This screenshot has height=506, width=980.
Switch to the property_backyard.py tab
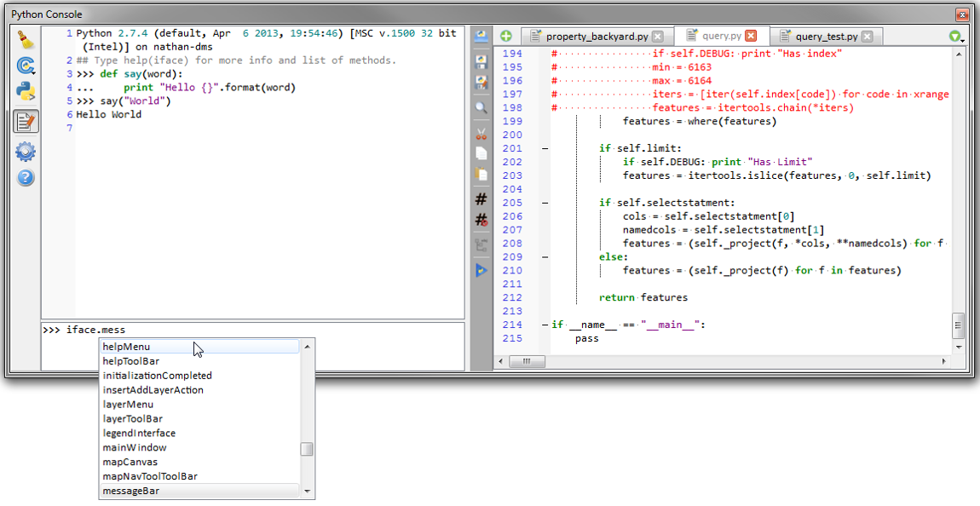[597, 37]
